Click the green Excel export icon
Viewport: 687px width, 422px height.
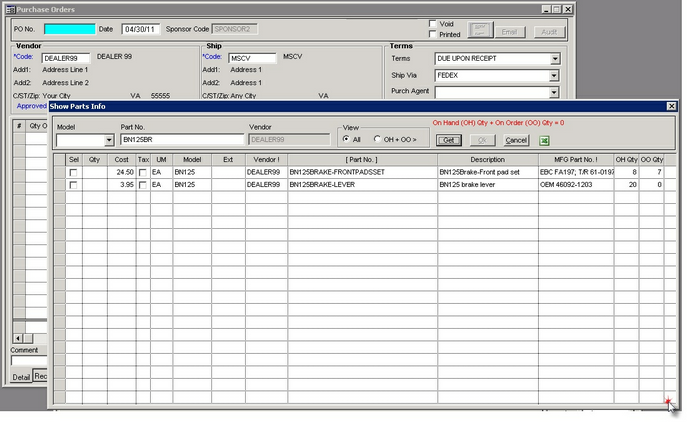point(544,140)
